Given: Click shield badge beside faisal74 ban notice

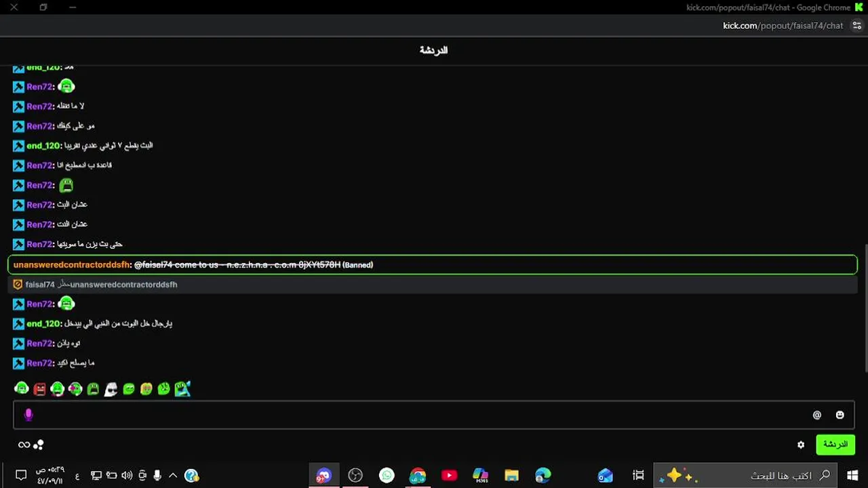Looking at the screenshot, I should pyautogui.click(x=18, y=285).
